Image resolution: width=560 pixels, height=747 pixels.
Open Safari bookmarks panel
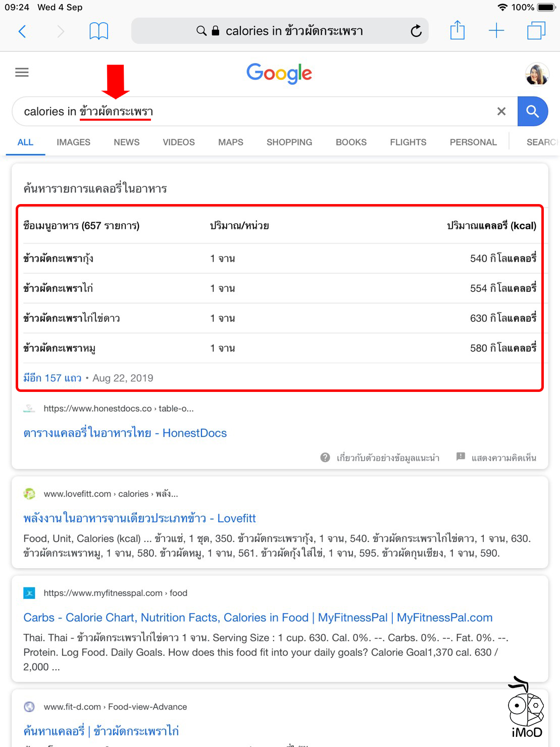99,31
